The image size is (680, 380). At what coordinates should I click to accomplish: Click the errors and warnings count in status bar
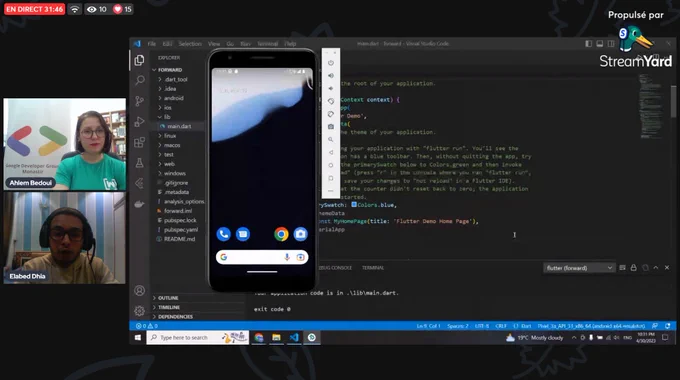point(147,326)
